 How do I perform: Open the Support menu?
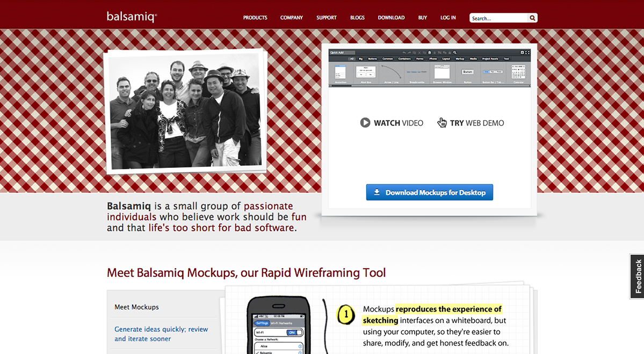pyautogui.click(x=327, y=18)
